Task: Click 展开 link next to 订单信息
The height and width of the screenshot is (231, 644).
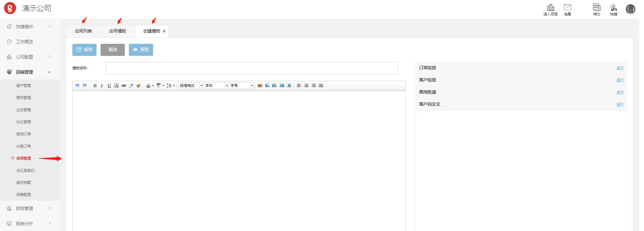Action: coord(620,68)
